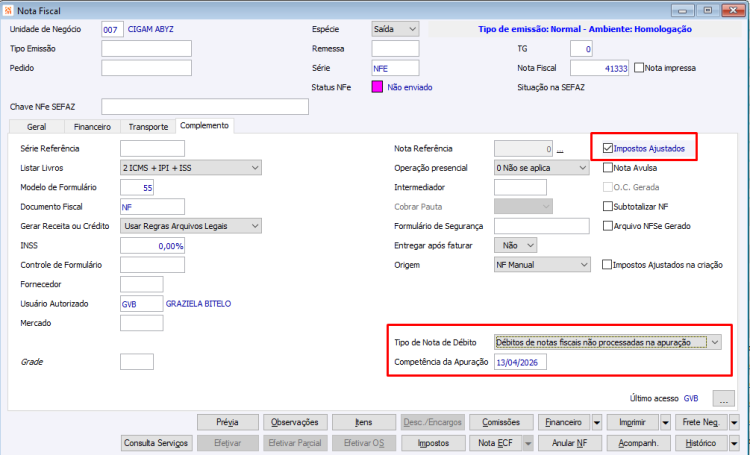
Task: Click into the Pedido input field
Action: [146, 68]
